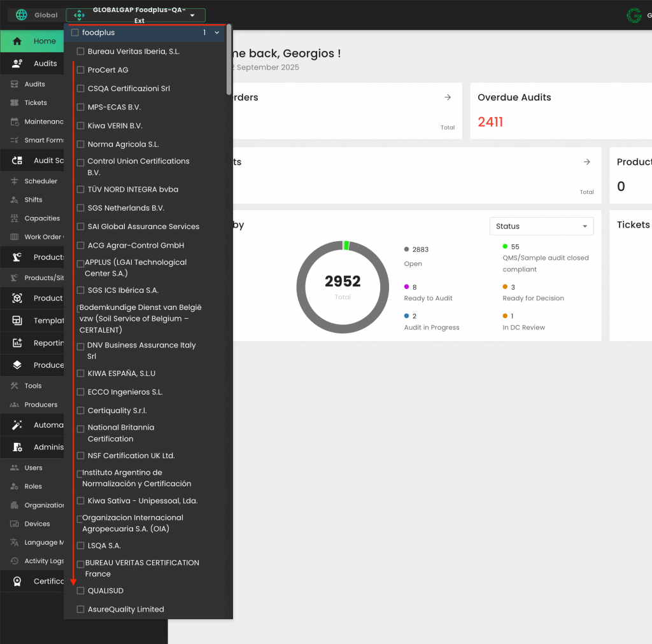
Task: Click the Tools wrench icon
Action: 15,386
